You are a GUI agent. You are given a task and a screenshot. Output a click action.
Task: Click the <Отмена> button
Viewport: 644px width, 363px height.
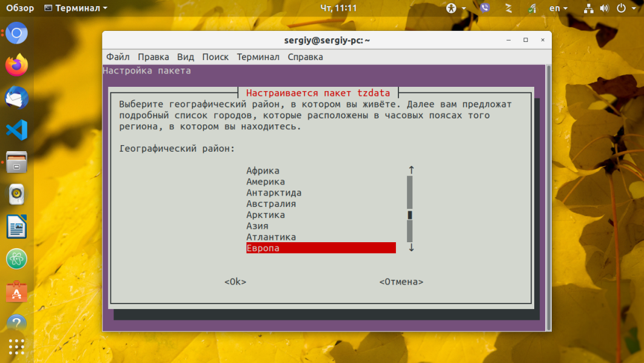point(401,282)
